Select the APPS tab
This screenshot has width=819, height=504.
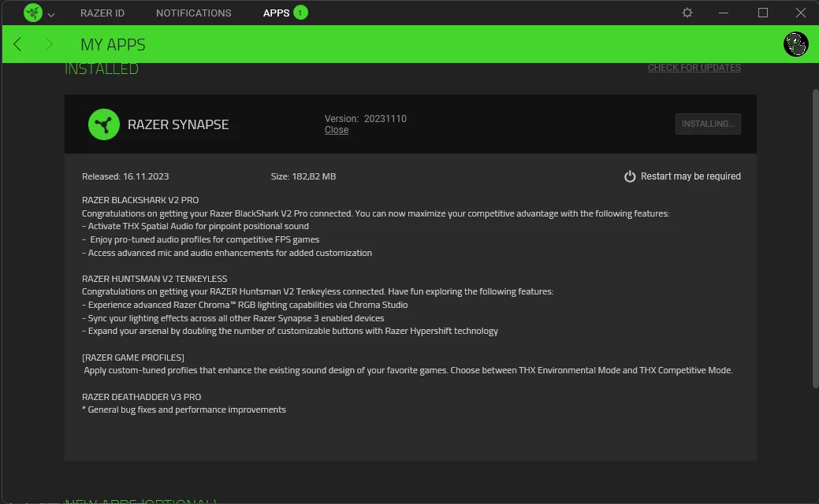coord(276,13)
